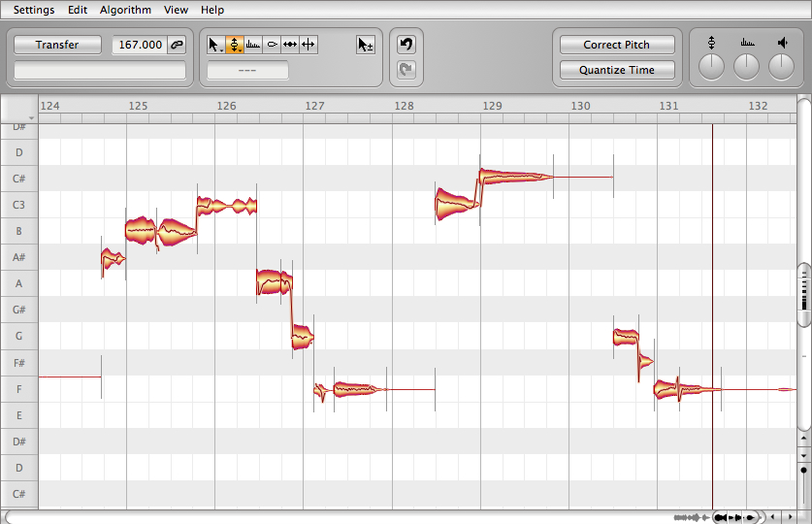Image resolution: width=812 pixels, height=524 pixels.
Task: Select the G note blob after bar 130
Action: (x=626, y=337)
